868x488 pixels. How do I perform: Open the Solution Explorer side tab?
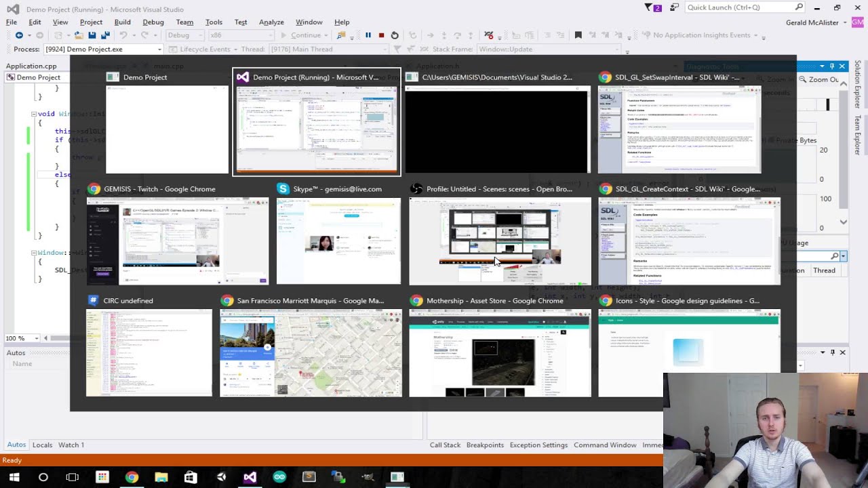point(858,84)
